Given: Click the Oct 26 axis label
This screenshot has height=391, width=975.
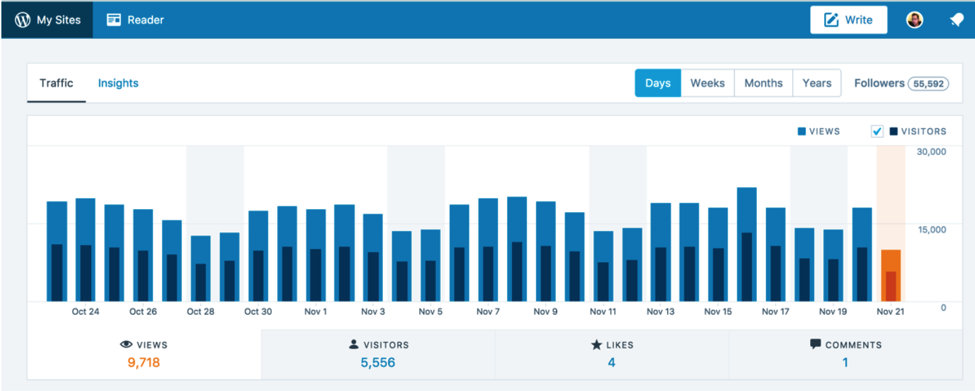Looking at the screenshot, I should (143, 312).
